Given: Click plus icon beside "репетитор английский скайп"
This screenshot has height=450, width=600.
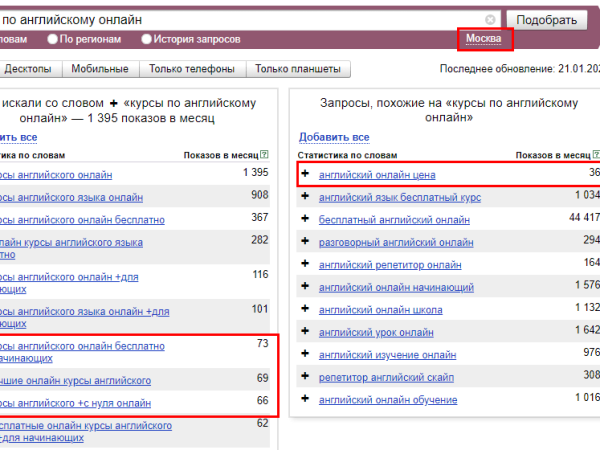Looking at the screenshot, I should coord(305,377).
